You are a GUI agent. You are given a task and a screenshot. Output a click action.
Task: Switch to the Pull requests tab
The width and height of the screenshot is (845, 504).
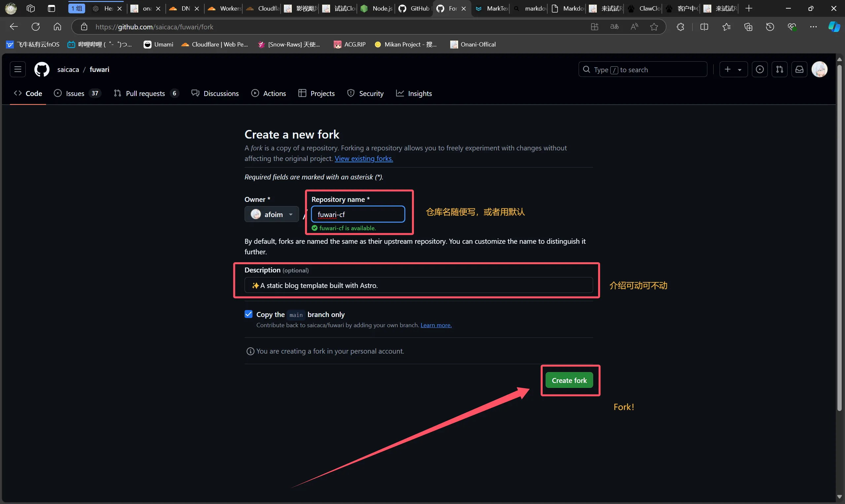click(x=146, y=93)
